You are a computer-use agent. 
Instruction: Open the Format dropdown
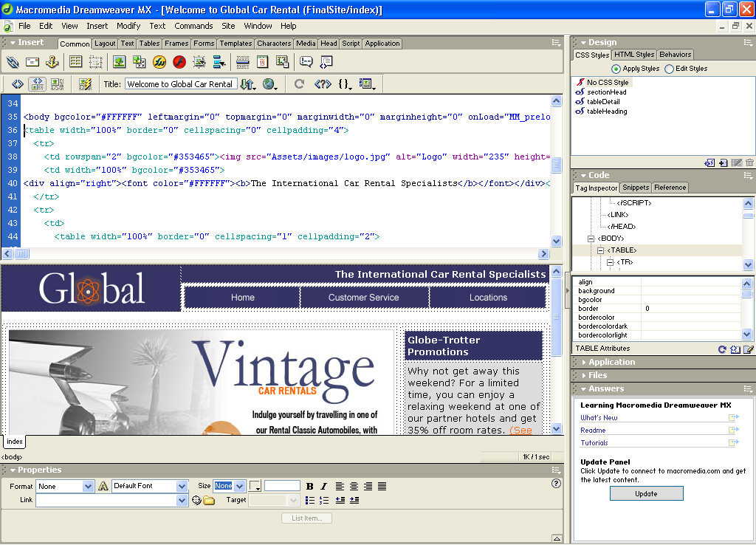[88, 486]
